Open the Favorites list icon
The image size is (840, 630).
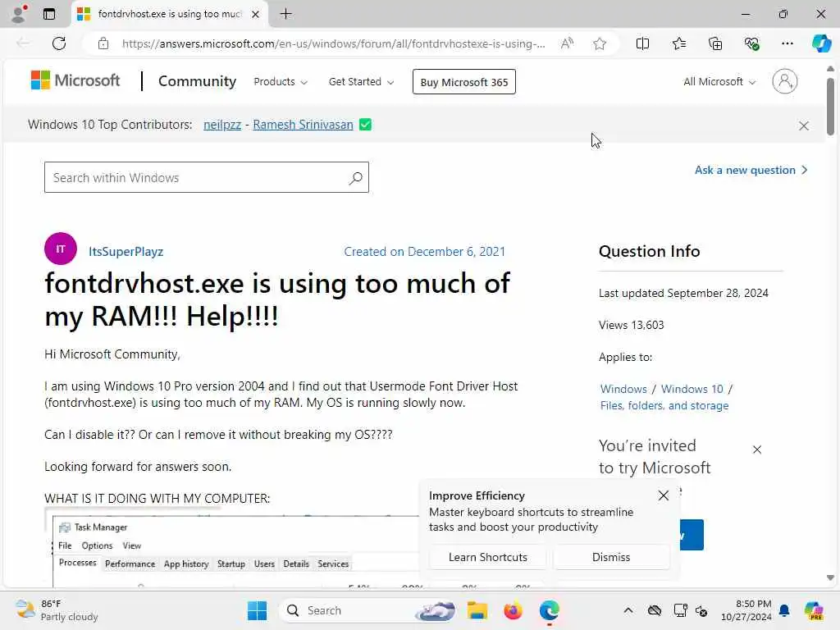[x=678, y=44]
